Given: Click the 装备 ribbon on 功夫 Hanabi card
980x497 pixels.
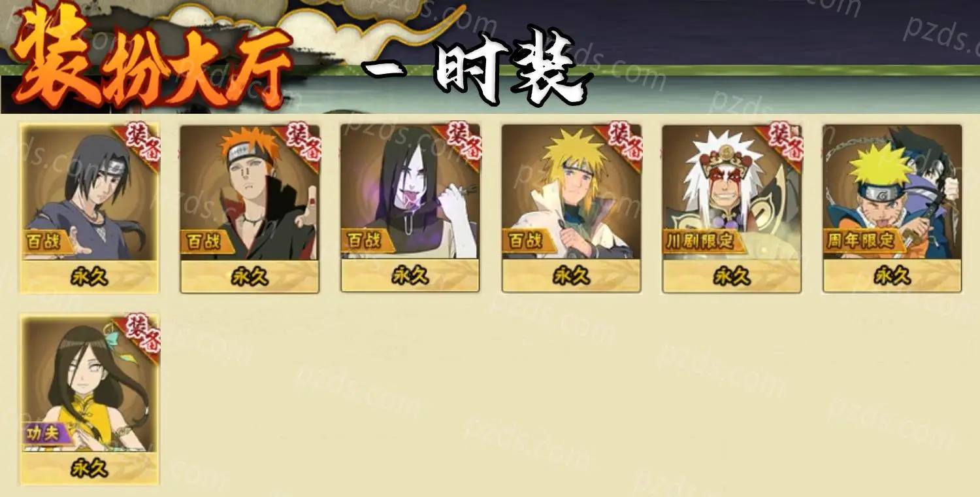Looking at the screenshot, I should point(139,332).
